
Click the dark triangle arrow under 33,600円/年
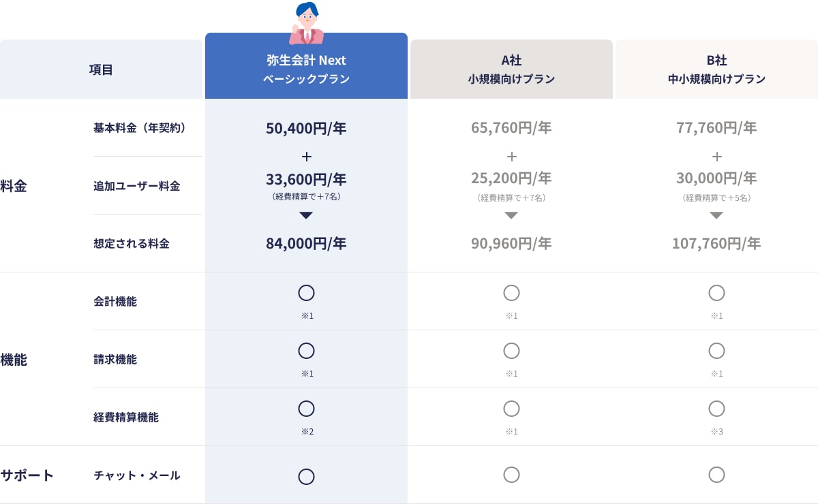pyautogui.click(x=306, y=215)
